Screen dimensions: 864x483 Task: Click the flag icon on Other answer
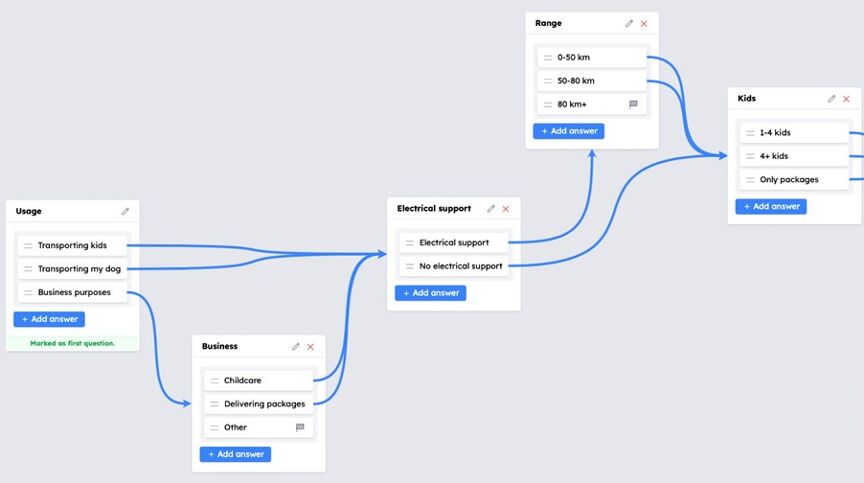pos(300,427)
